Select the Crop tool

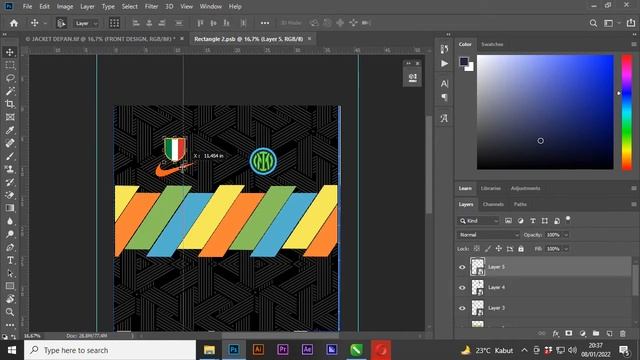[x=10, y=104]
